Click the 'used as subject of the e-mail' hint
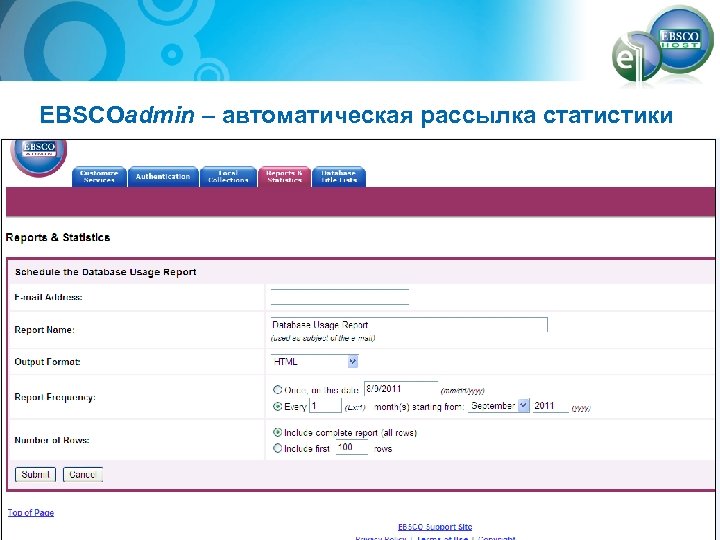 [x=323, y=338]
